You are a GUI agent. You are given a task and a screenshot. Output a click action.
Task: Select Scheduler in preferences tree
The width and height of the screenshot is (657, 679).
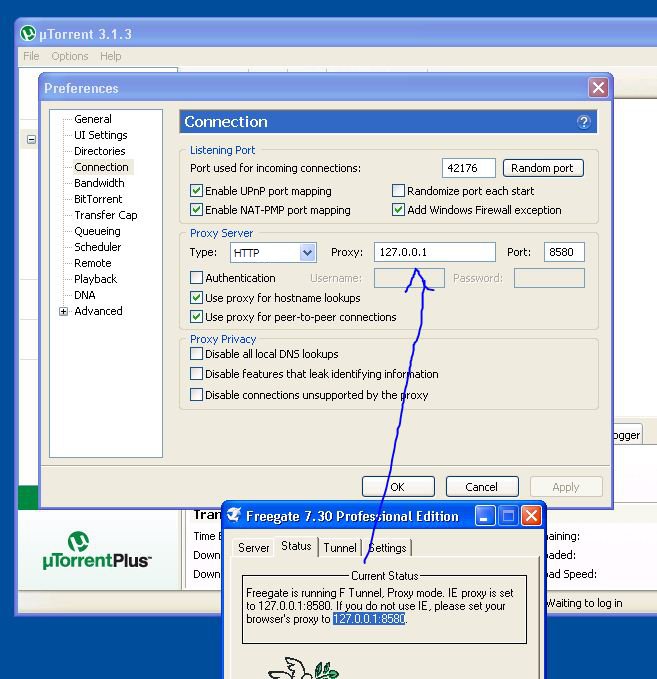point(97,247)
